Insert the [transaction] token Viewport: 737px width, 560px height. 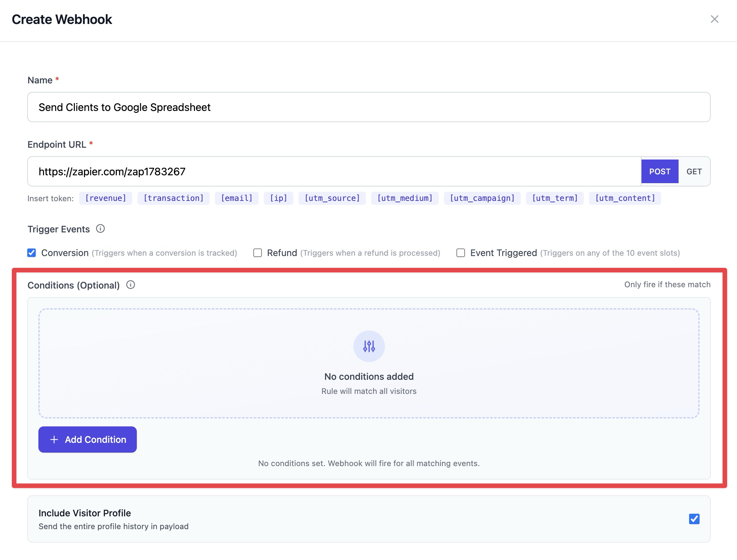coord(173,198)
